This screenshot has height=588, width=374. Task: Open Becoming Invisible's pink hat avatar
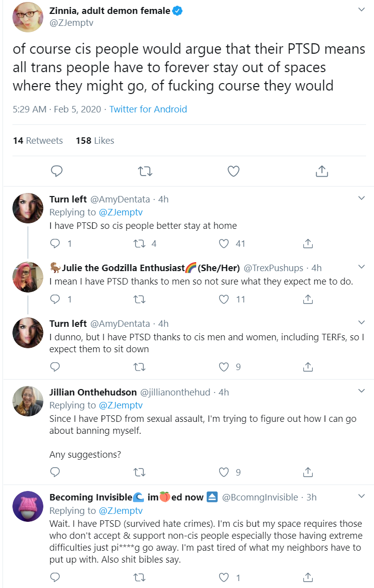(x=28, y=506)
